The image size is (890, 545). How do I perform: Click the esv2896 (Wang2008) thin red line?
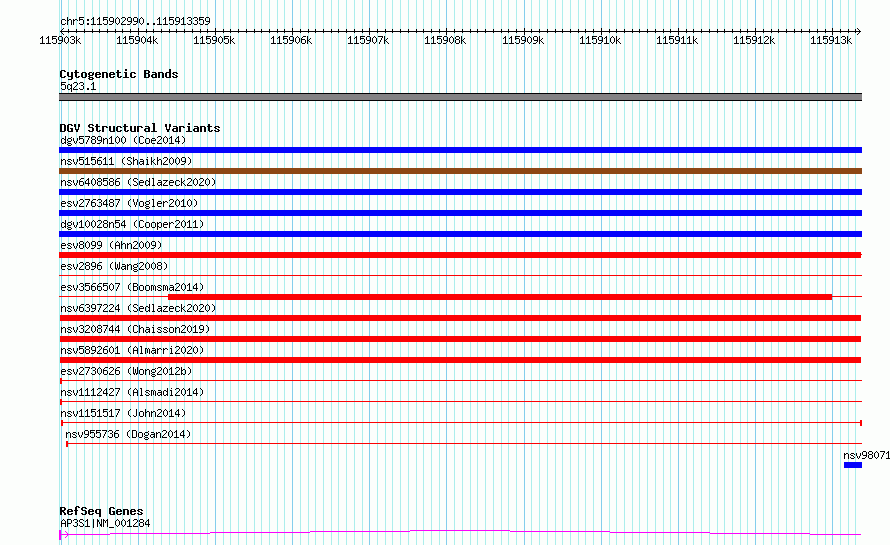point(460,276)
